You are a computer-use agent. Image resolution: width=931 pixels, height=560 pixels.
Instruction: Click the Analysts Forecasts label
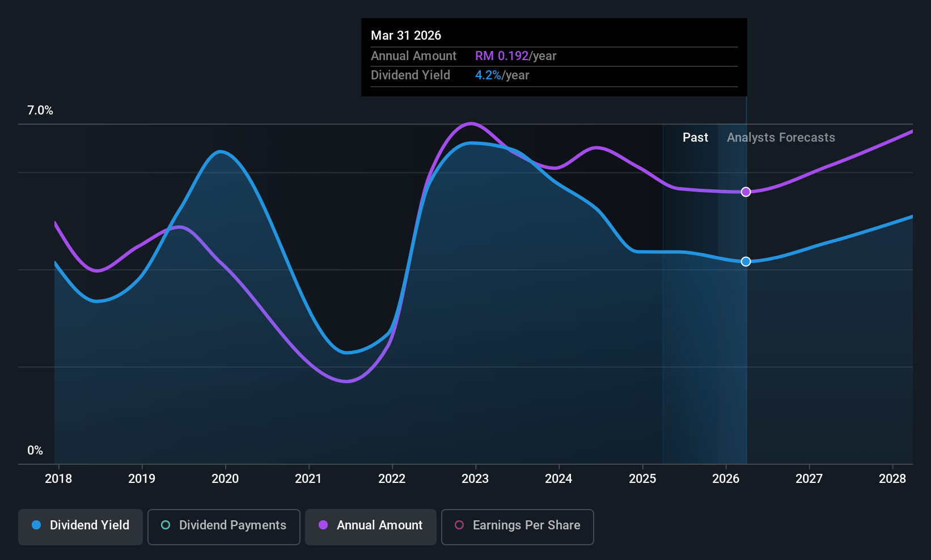tap(781, 138)
